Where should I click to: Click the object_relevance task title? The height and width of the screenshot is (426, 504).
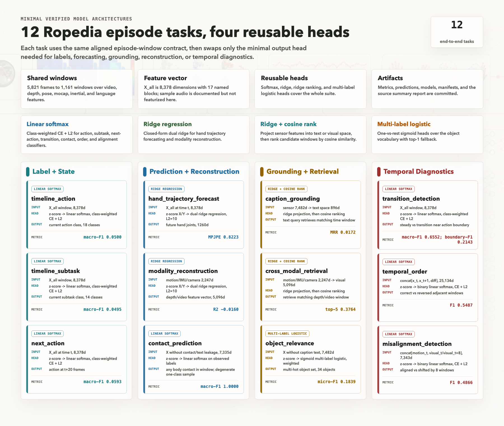click(290, 343)
